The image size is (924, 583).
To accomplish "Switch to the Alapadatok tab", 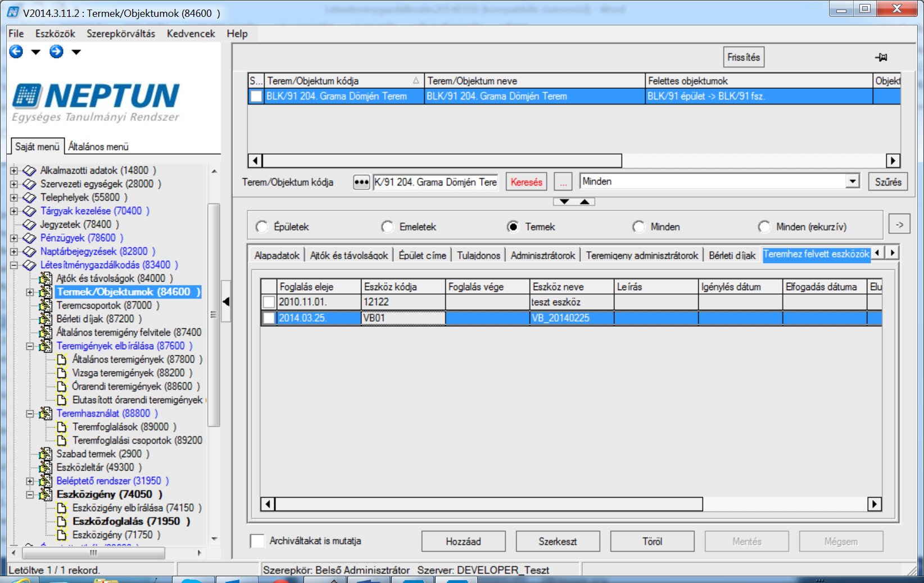I will click(277, 255).
